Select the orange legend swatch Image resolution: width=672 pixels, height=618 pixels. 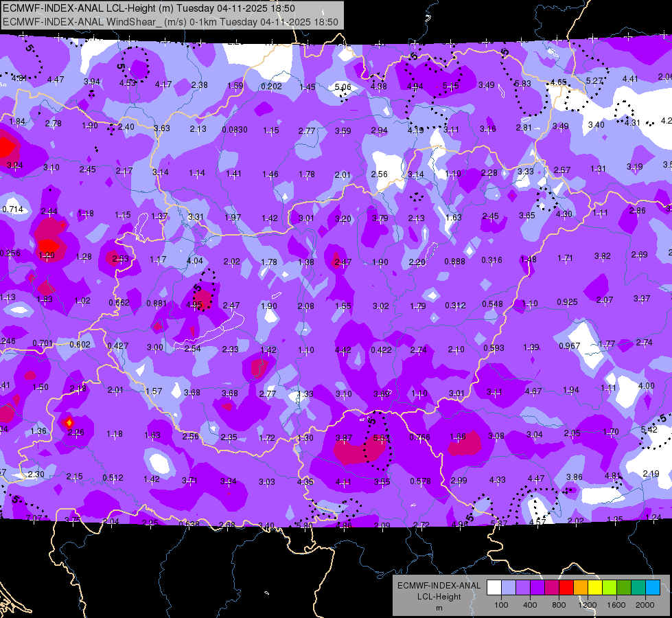tap(580, 587)
